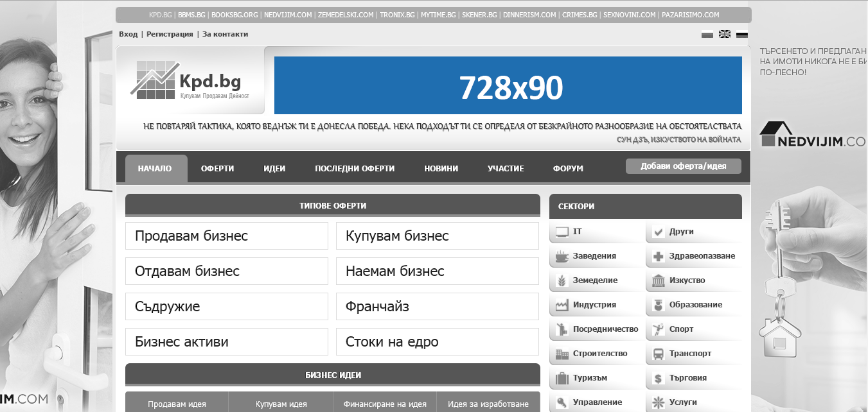Open the TRONIX.BG network link
Viewport: 868px width, 412px height.
coord(397,15)
